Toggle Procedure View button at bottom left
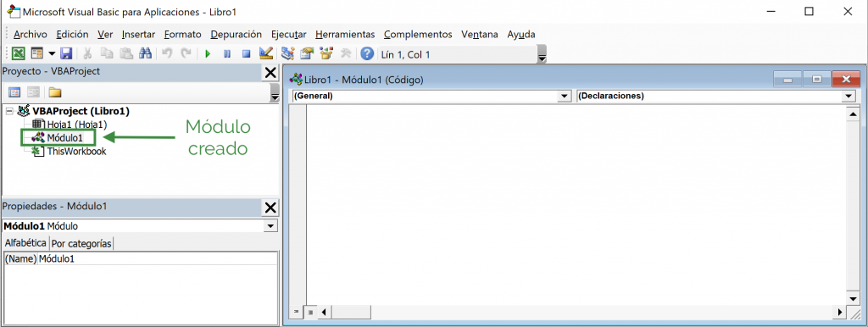868x327 pixels. point(297,312)
